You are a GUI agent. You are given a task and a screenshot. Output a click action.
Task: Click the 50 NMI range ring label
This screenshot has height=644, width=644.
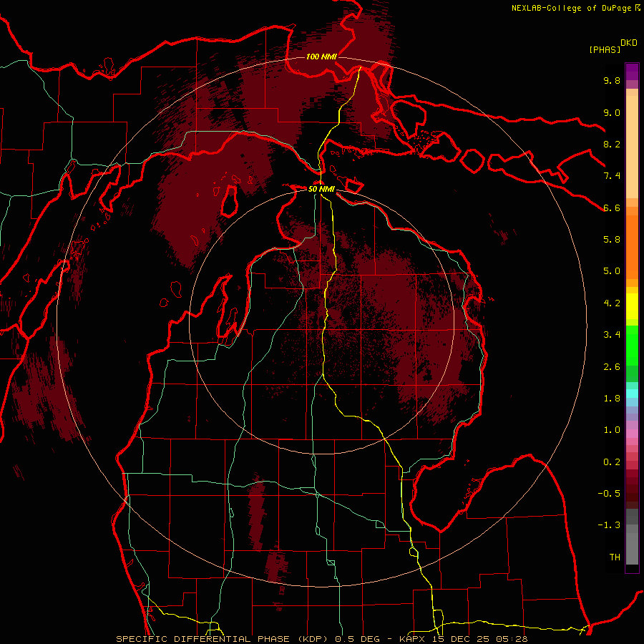[x=321, y=189]
